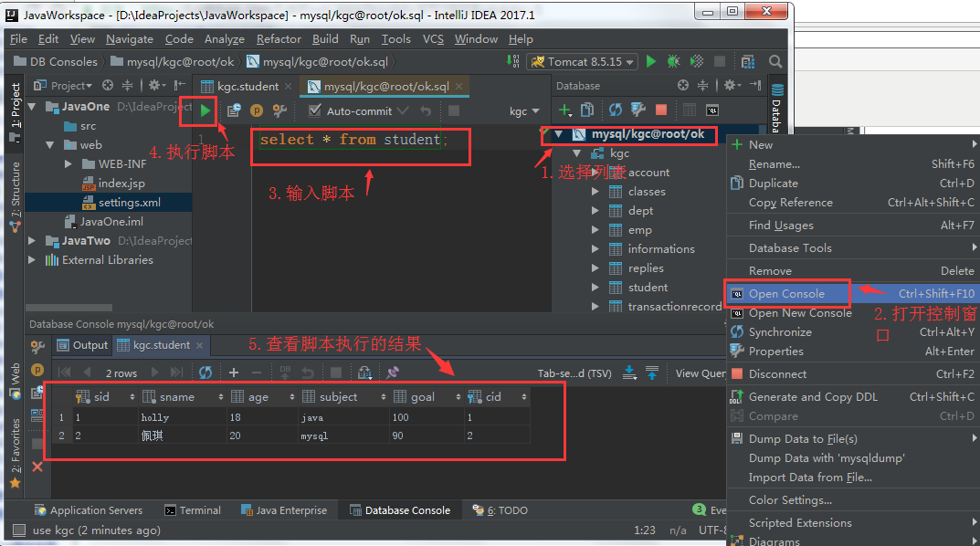Delete the selected row with the minus icon

pyautogui.click(x=257, y=373)
